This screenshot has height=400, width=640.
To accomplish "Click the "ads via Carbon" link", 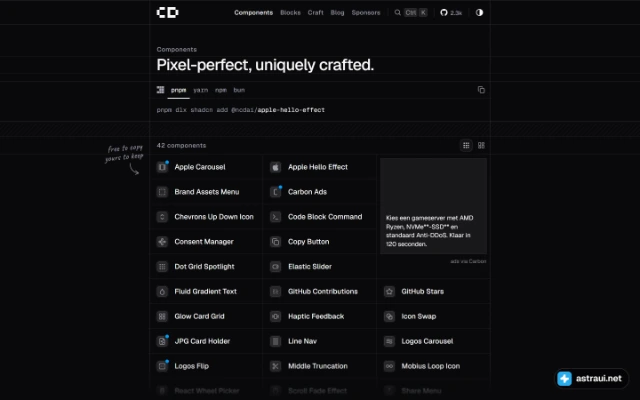I will pyautogui.click(x=468, y=261).
